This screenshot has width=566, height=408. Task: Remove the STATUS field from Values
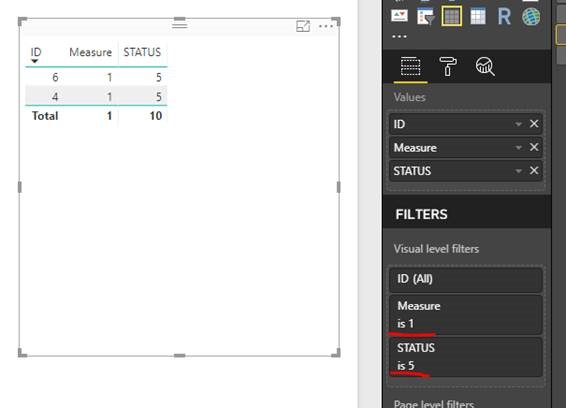point(534,170)
